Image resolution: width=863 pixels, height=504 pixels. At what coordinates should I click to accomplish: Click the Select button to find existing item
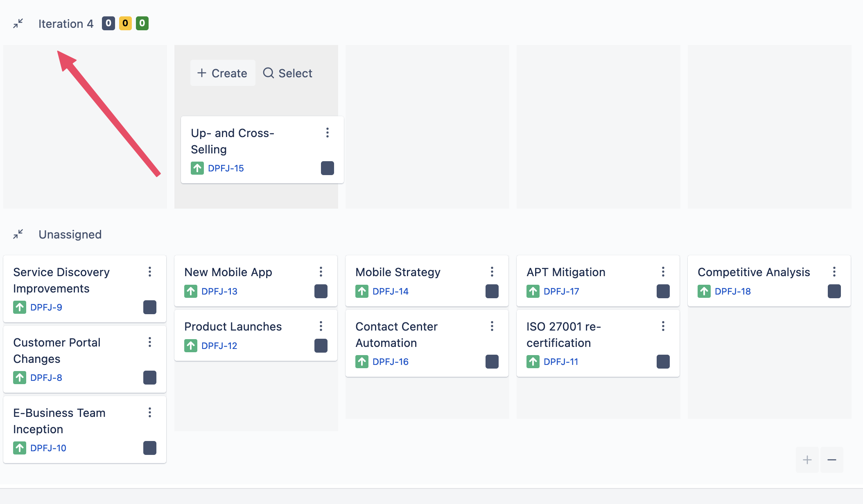287,72
